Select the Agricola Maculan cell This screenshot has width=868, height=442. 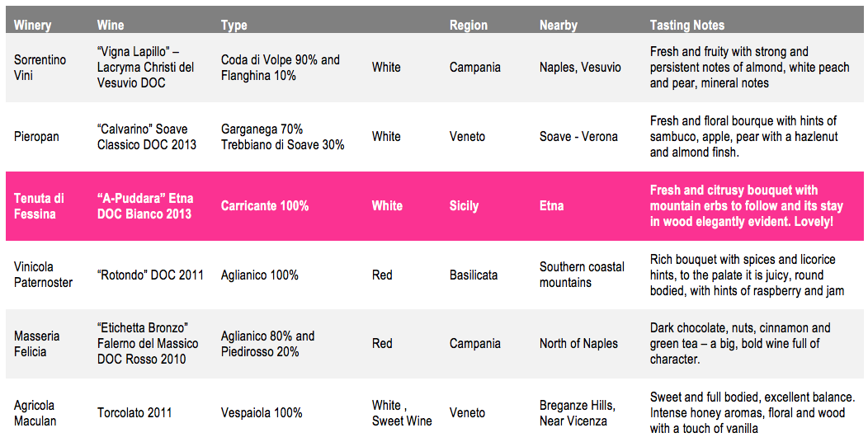pyautogui.click(x=35, y=412)
